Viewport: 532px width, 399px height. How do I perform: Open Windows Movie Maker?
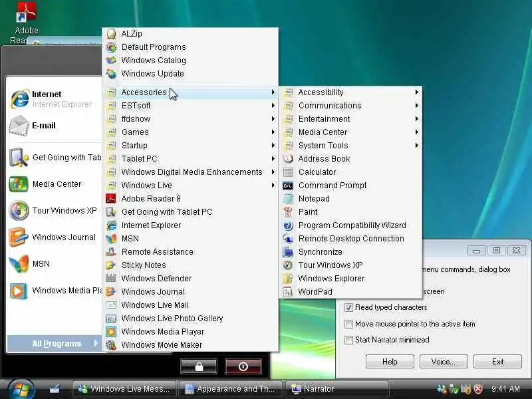190,344
